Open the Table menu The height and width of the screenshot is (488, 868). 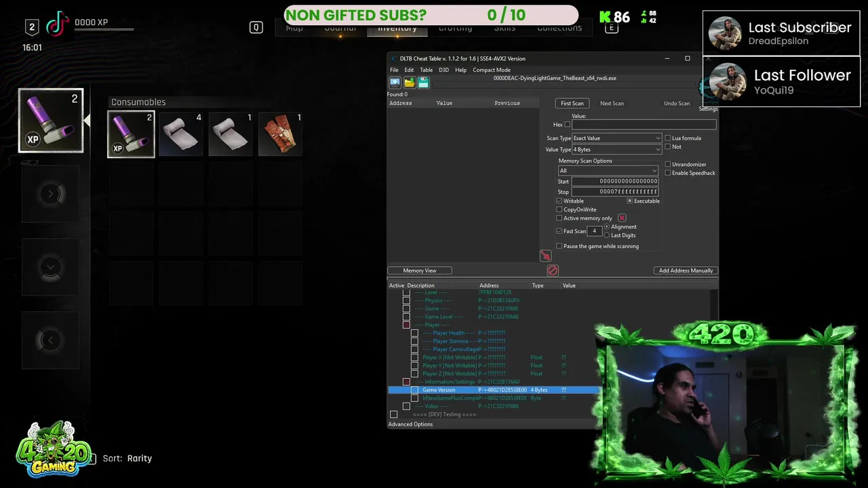click(x=426, y=70)
